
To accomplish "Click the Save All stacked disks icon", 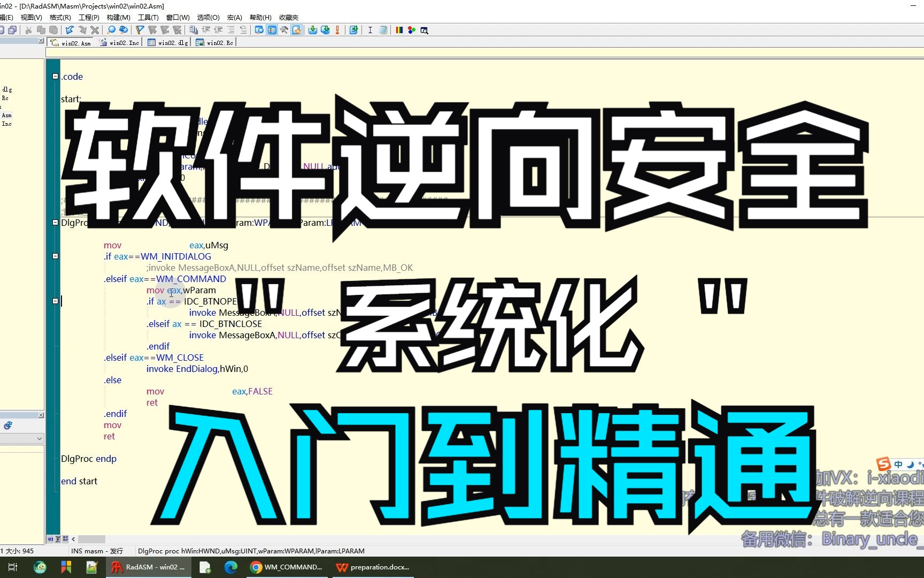I will 12,30.
